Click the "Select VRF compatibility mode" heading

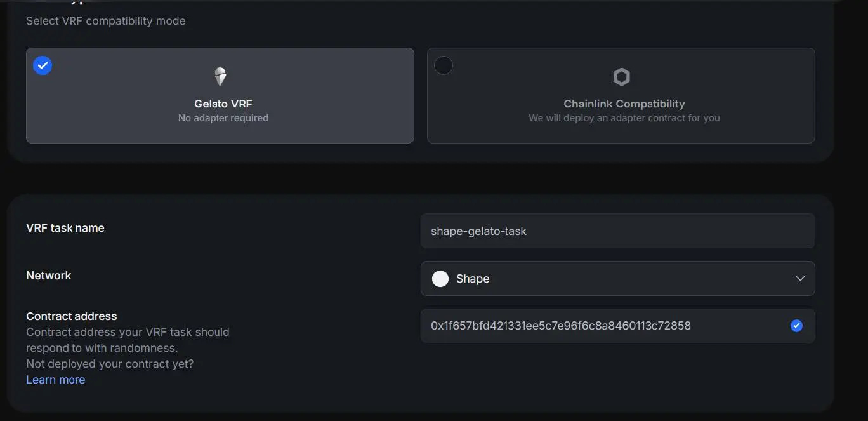[105, 21]
